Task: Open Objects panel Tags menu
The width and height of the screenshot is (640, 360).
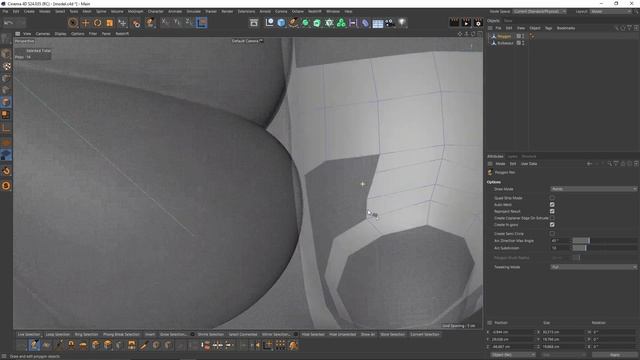Action: 548,28
